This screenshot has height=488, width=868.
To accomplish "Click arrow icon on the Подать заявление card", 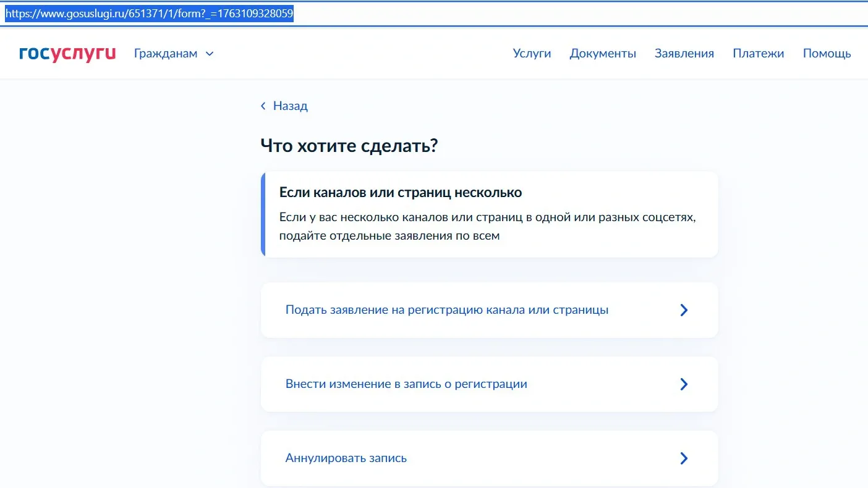I will click(x=684, y=310).
